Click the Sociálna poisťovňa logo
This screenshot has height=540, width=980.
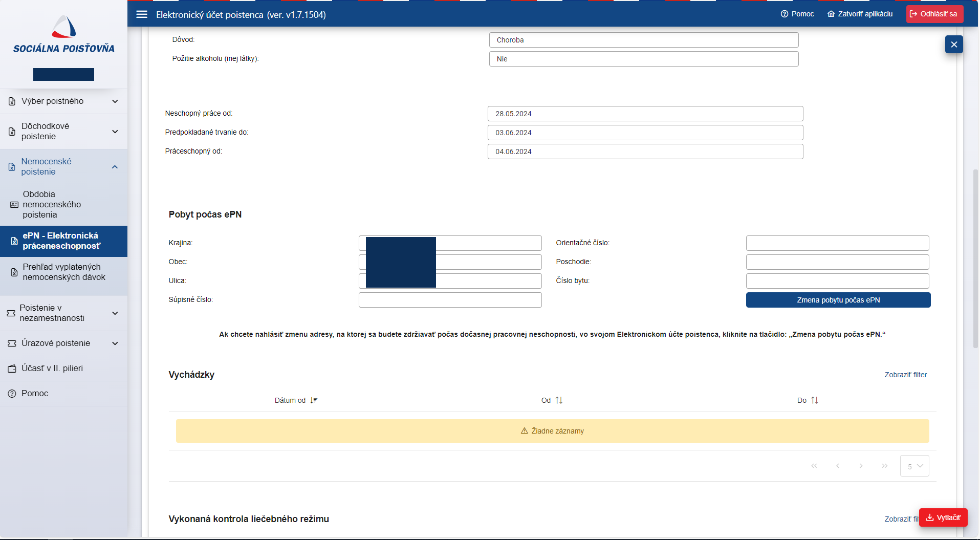click(x=64, y=35)
